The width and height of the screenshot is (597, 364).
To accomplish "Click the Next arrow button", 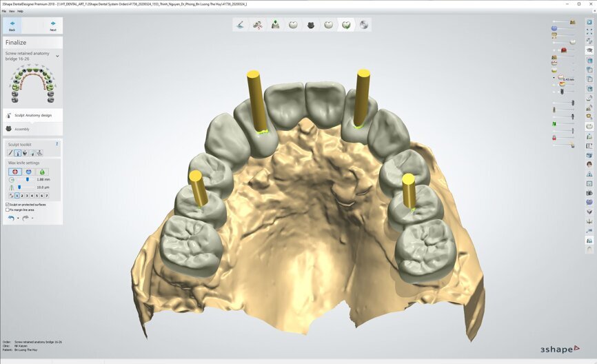I will (53, 26).
